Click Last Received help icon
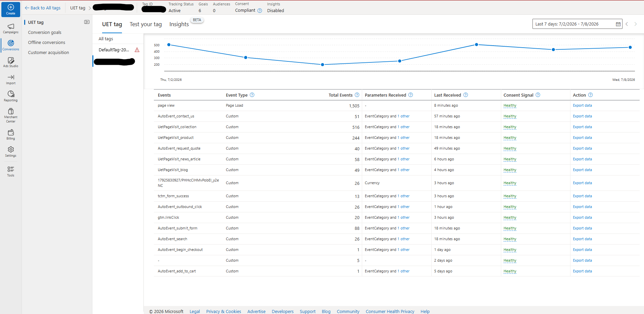644x314 pixels. (466, 95)
